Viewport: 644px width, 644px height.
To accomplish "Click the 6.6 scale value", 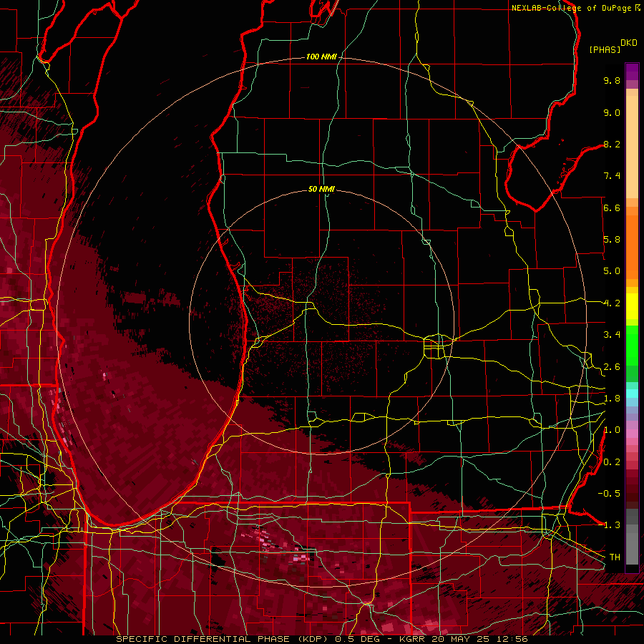I will pyautogui.click(x=612, y=208).
